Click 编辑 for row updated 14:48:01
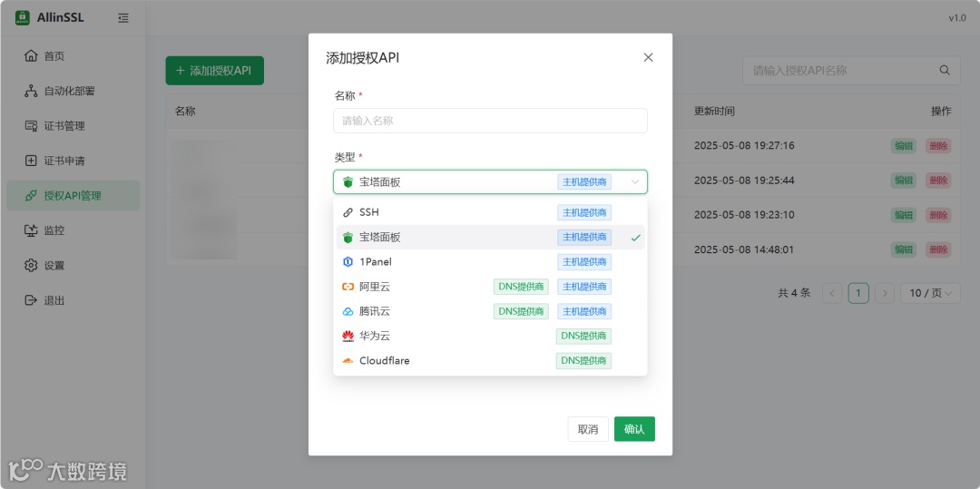 pos(903,249)
